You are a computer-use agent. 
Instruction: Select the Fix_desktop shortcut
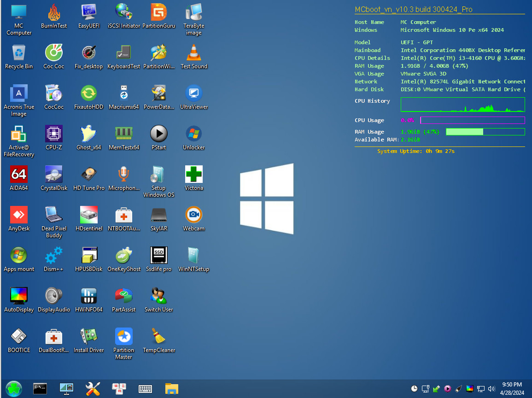tap(89, 57)
